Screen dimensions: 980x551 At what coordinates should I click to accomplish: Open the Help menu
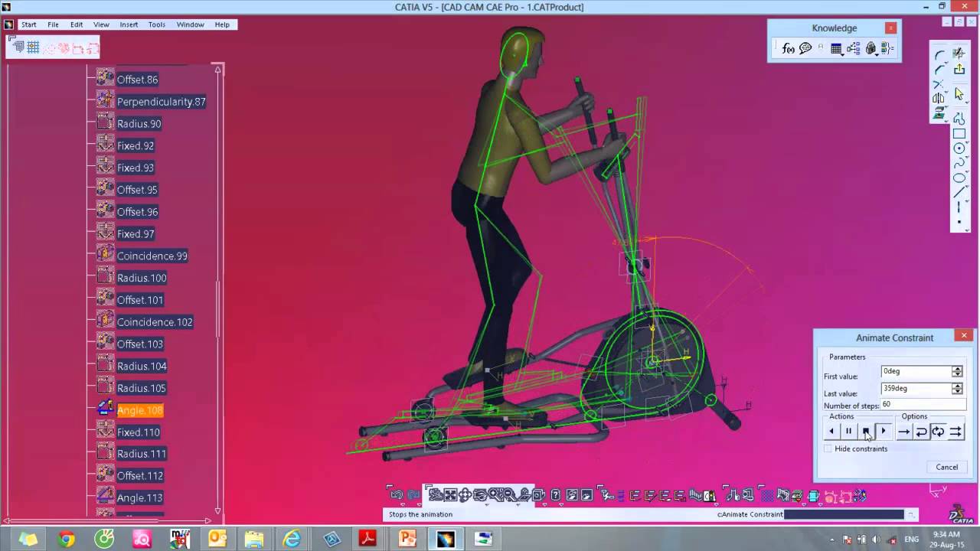click(x=222, y=24)
